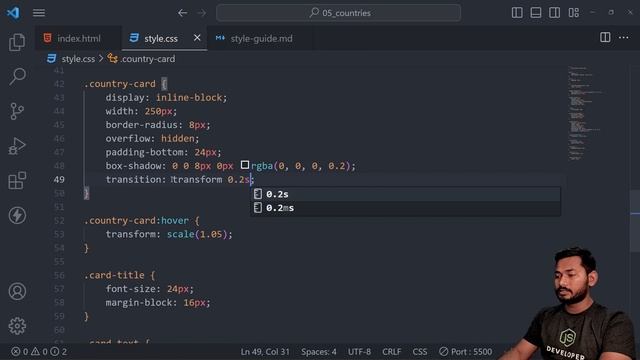Viewport: 640px width, 360px height.
Task: Open the Manage gear icon
Action: pyautogui.click(x=17, y=326)
